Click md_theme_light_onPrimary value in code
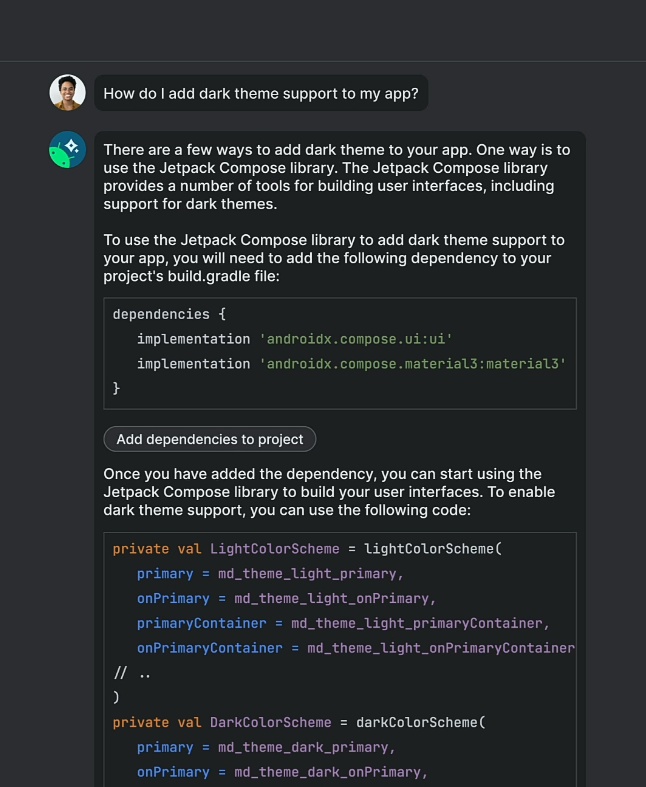The image size is (646, 787). [335, 599]
